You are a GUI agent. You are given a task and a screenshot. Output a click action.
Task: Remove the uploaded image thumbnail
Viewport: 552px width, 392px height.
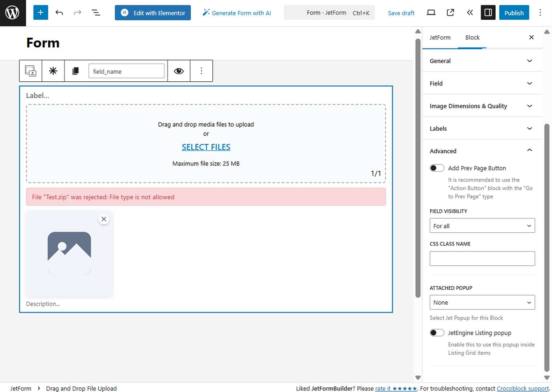104,219
